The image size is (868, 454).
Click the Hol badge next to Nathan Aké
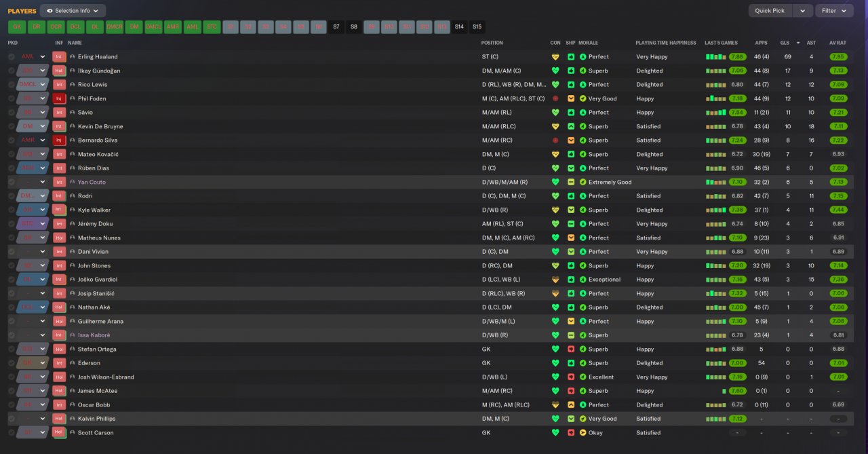point(59,307)
